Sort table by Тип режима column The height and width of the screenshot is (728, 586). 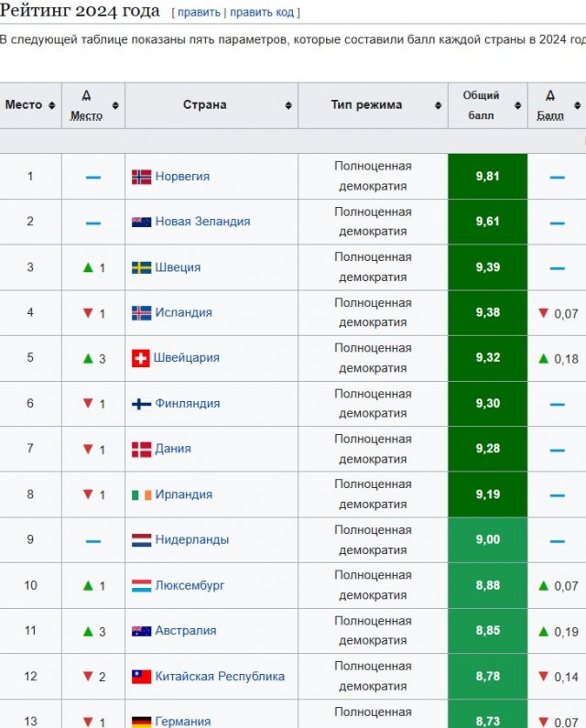point(438,105)
